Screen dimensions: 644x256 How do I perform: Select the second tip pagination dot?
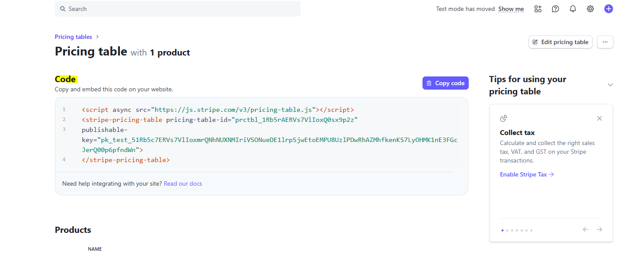click(507, 230)
